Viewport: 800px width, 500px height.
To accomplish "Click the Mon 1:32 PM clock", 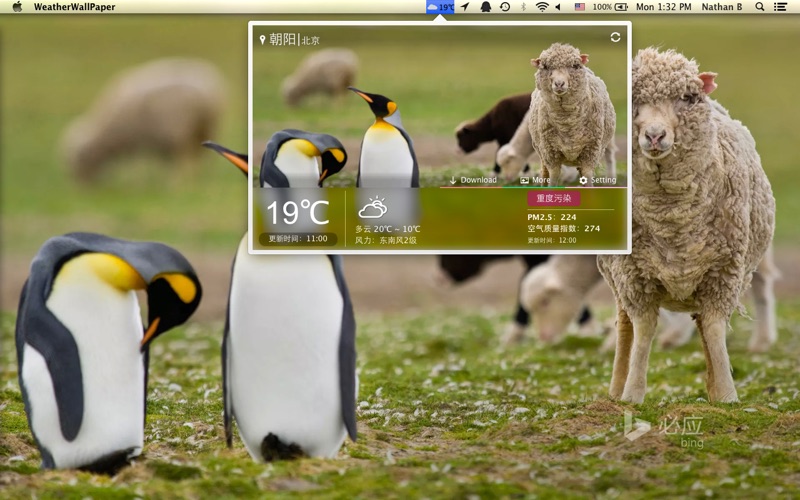I will [x=663, y=7].
